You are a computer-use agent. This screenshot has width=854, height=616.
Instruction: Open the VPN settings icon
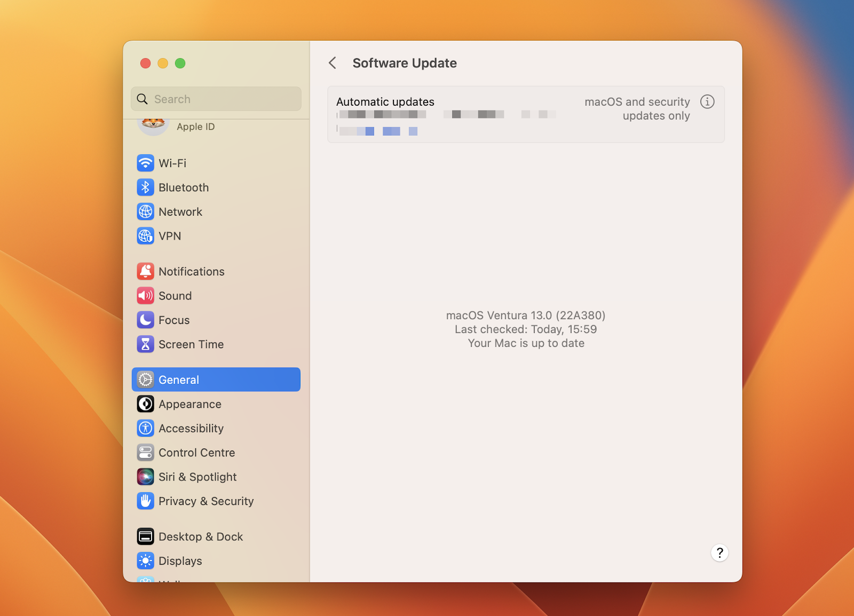[145, 236]
